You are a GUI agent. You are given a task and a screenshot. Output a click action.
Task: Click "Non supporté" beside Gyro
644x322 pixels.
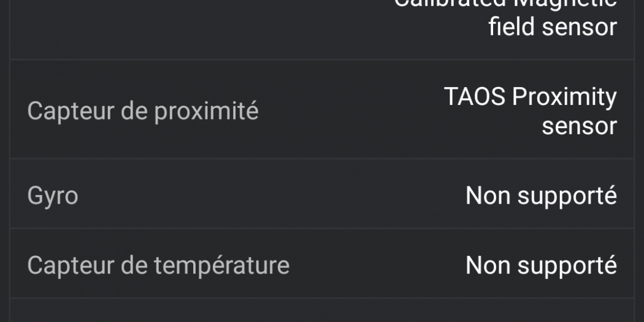pos(541,196)
